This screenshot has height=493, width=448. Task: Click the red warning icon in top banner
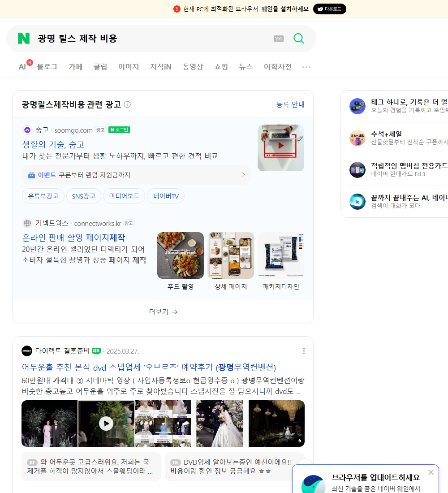(177, 9)
